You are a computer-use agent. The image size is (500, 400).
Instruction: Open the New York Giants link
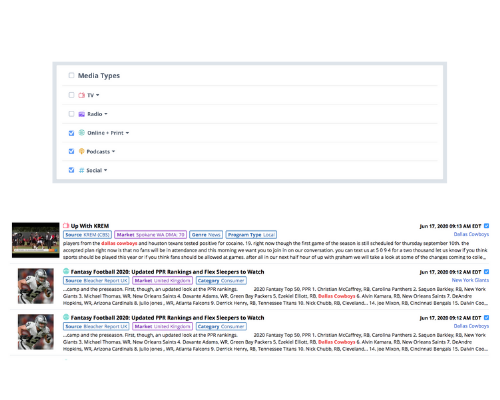tap(470, 280)
